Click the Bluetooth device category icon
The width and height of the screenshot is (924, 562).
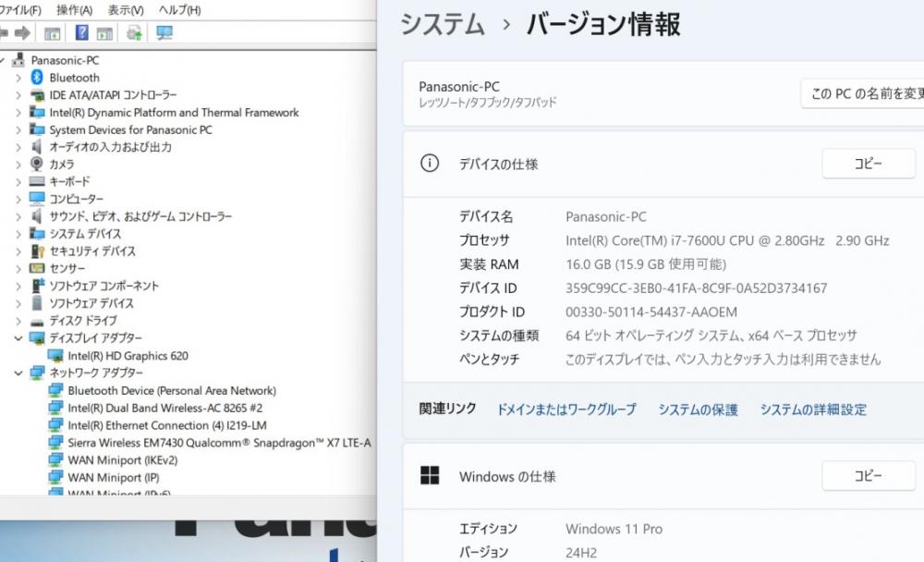37,78
